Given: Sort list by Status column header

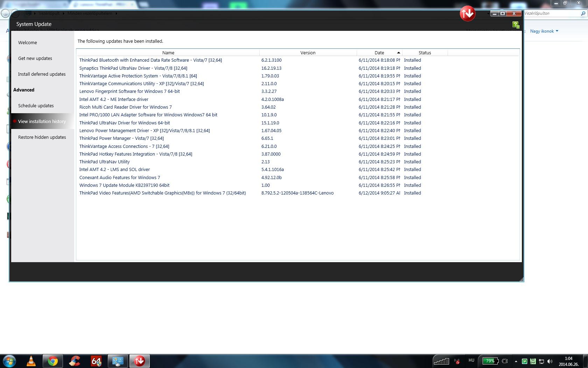Looking at the screenshot, I should pos(425,53).
